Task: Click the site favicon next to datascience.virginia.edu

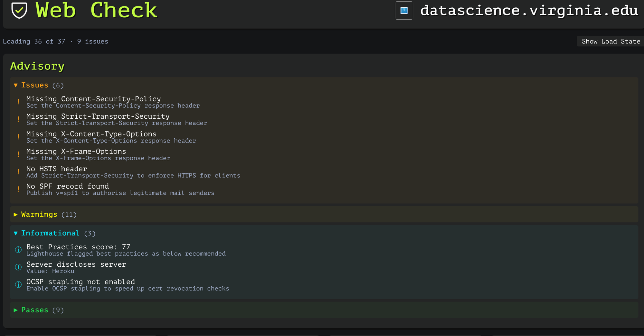Action: click(404, 11)
